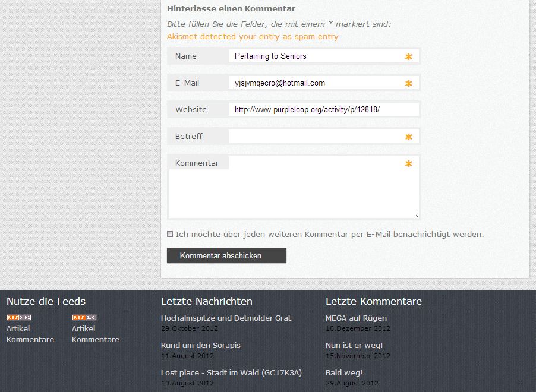This screenshot has height=392, width=536.
Task: Open Lost place - Stadt im Wald post
Action: click(x=231, y=373)
